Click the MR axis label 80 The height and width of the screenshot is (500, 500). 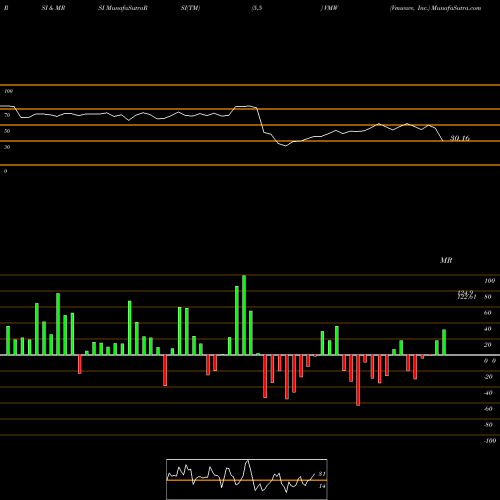tap(488, 297)
